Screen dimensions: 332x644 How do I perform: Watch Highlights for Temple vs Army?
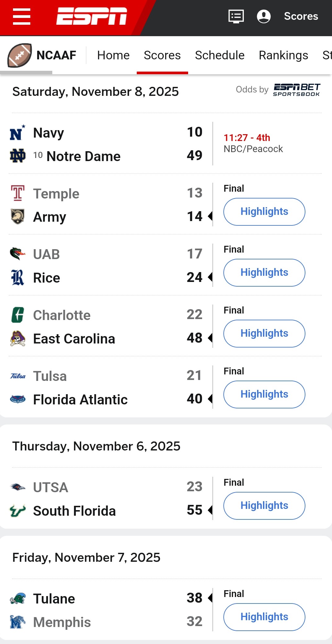(264, 212)
